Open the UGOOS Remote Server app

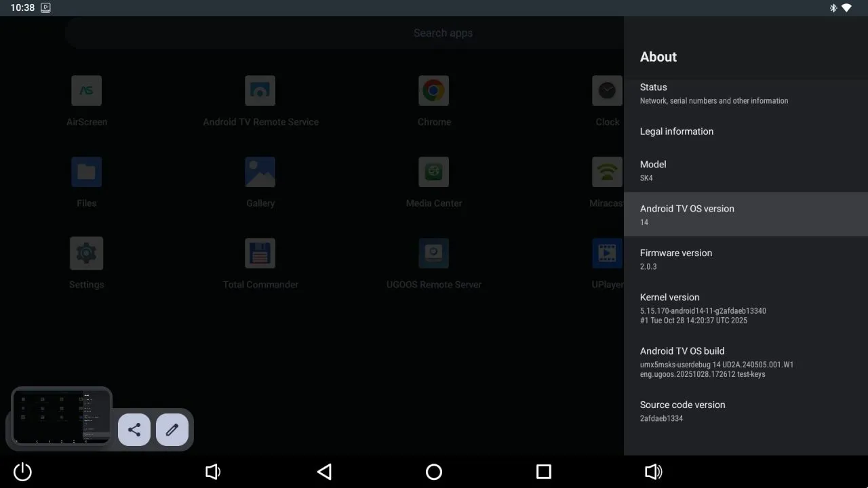(433, 262)
